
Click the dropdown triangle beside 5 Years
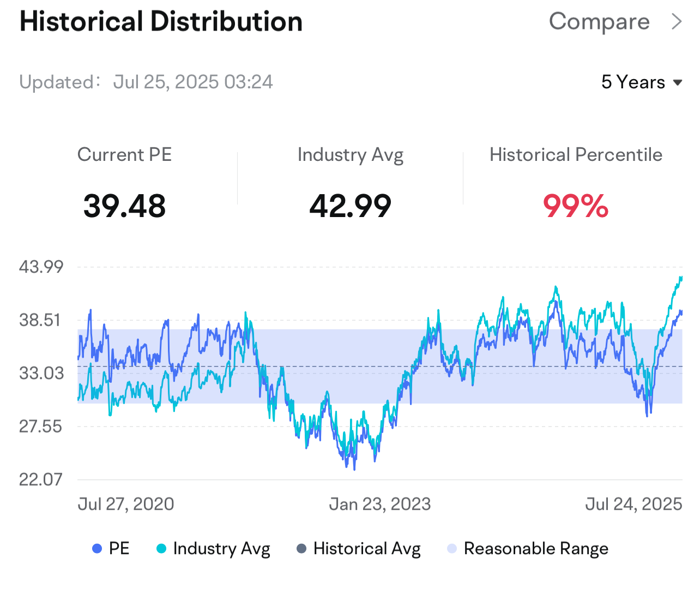[x=678, y=83]
